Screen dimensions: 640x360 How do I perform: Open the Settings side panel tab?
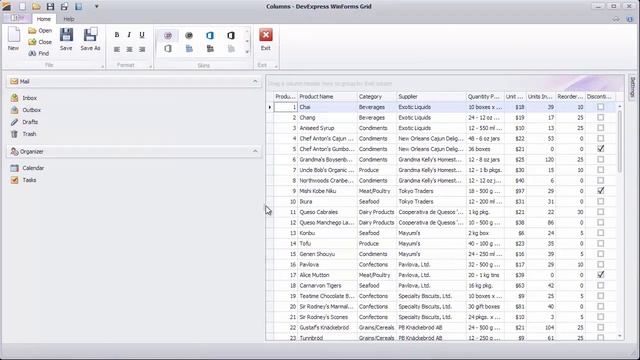(x=633, y=87)
